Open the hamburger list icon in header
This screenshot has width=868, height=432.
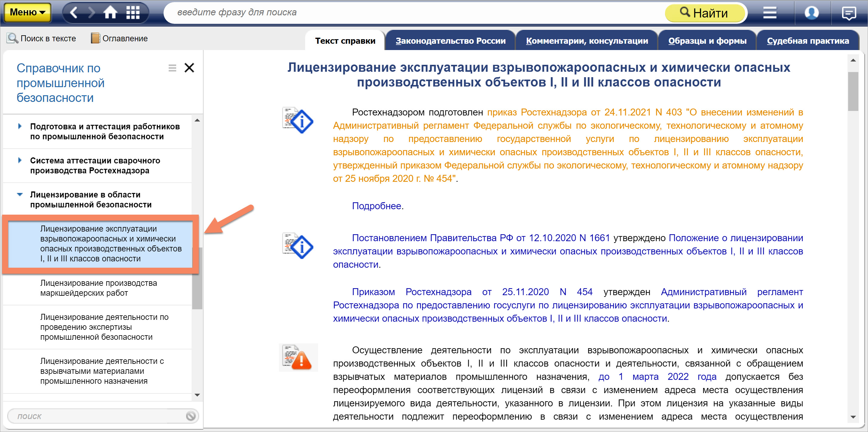click(770, 13)
